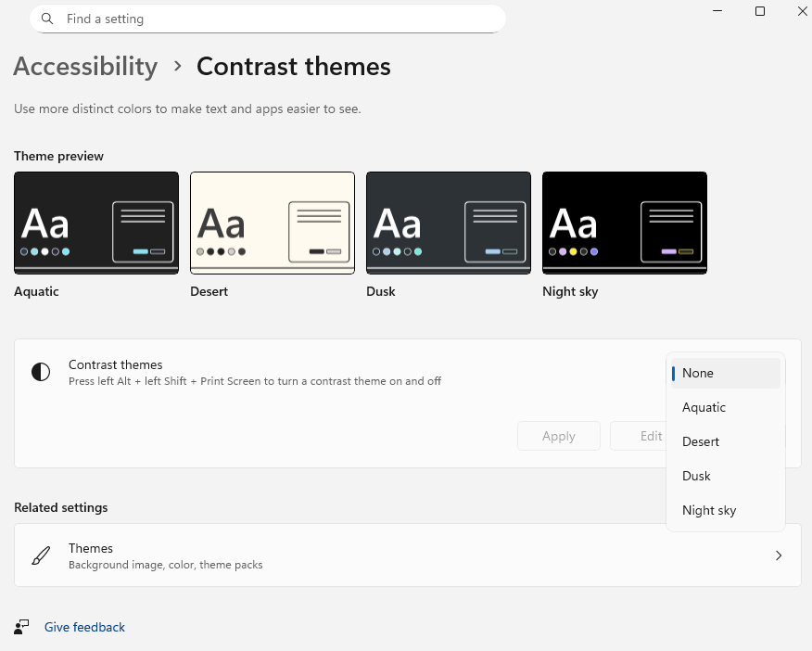
Task: Pick Night sky in the dropdown list
Action: (x=725, y=510)
